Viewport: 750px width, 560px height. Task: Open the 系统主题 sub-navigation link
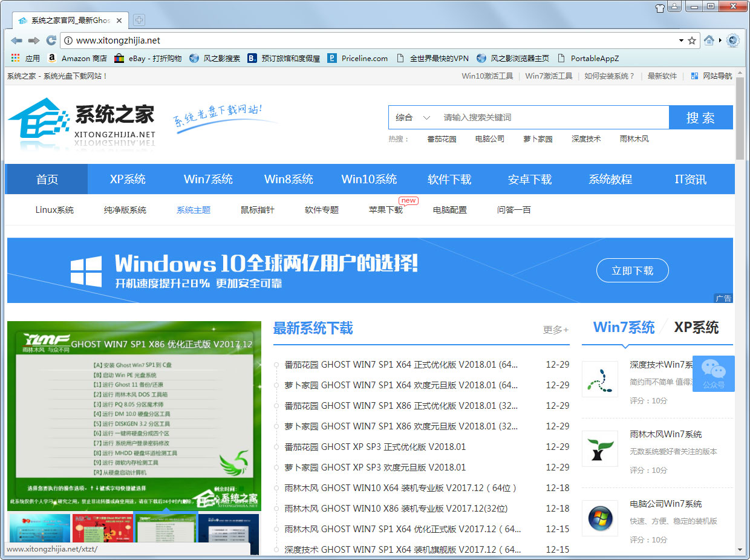coord(194,210)
